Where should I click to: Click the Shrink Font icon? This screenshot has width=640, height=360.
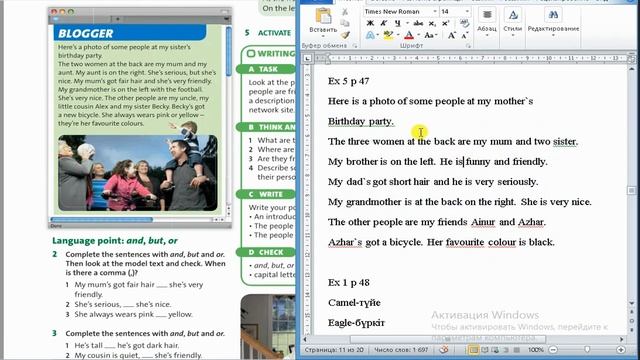point(464,36)
